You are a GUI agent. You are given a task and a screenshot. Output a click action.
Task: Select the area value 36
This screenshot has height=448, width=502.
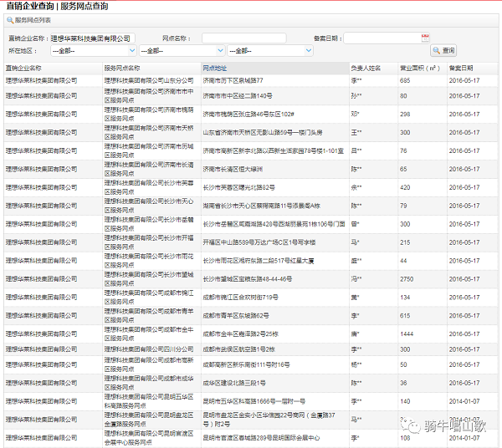[x=403, y=383]
